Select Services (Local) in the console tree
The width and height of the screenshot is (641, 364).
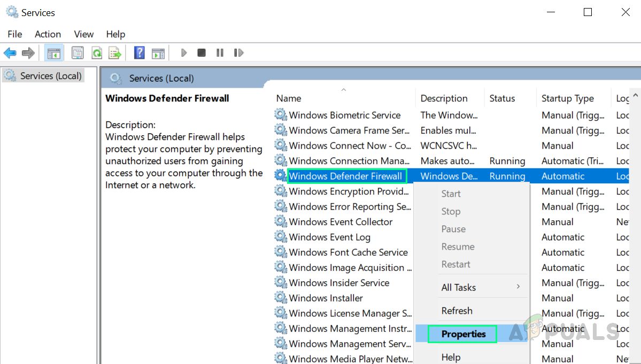tap(43, 75)
